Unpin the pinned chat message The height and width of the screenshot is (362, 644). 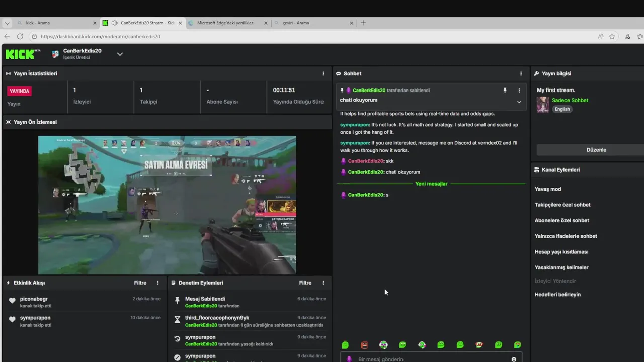505,90
